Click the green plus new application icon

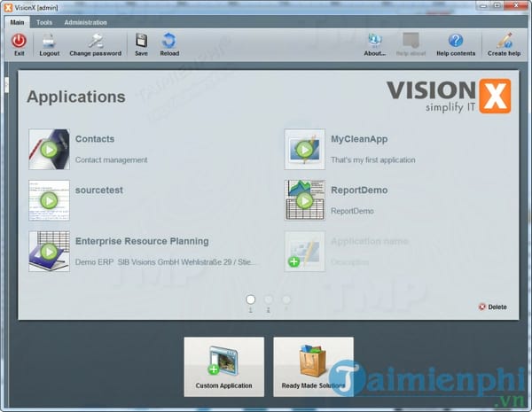pos(293,261)
